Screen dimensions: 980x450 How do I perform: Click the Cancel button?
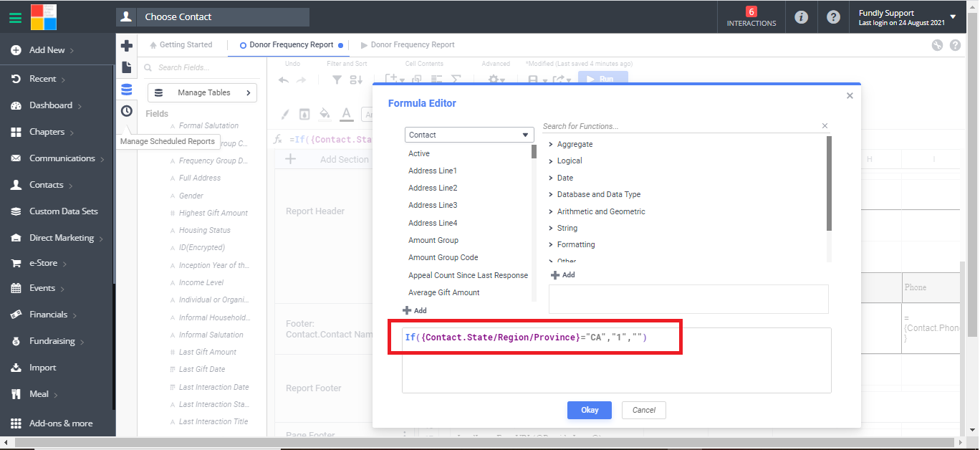[644, 410]
